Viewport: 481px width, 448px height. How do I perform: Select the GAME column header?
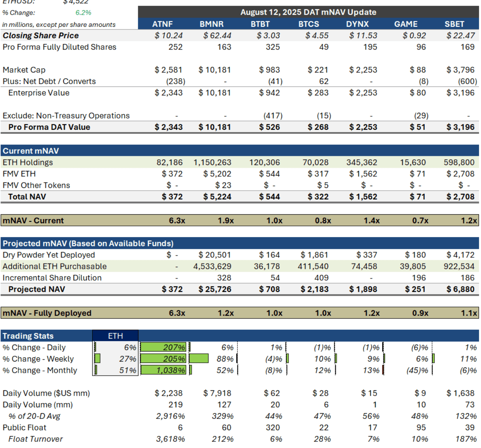click(406, 24)
